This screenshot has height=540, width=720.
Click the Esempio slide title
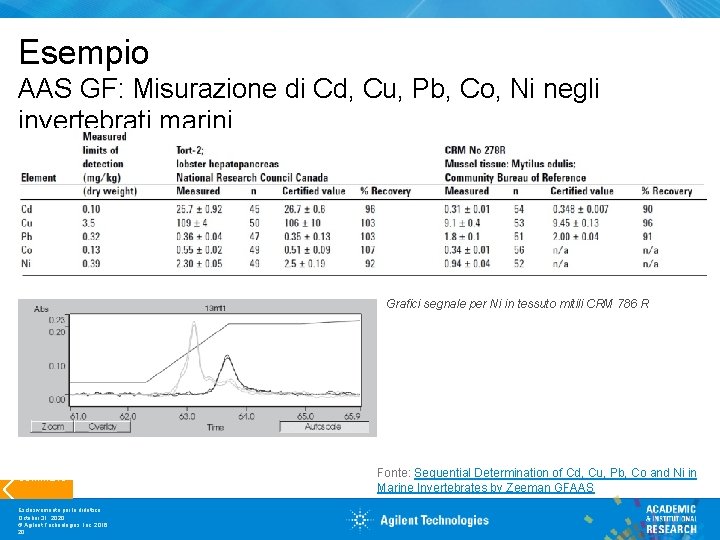(x=84, y=52)
